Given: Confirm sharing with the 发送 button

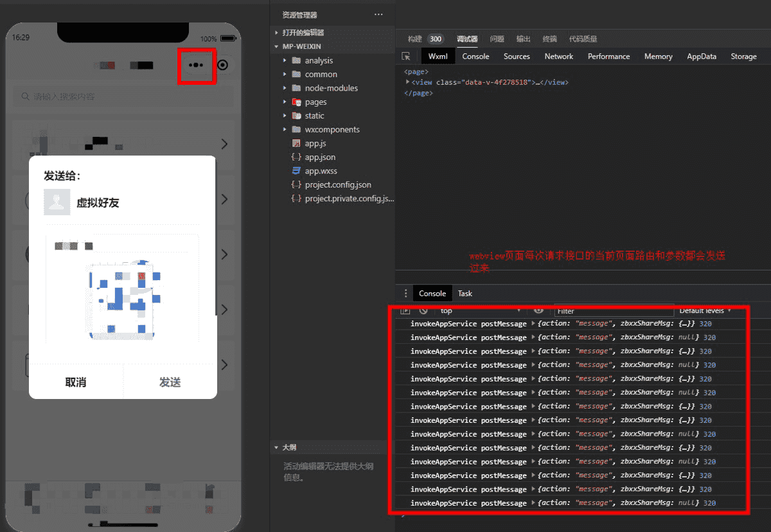Looking at the screenshot, I should coord(170,382).
